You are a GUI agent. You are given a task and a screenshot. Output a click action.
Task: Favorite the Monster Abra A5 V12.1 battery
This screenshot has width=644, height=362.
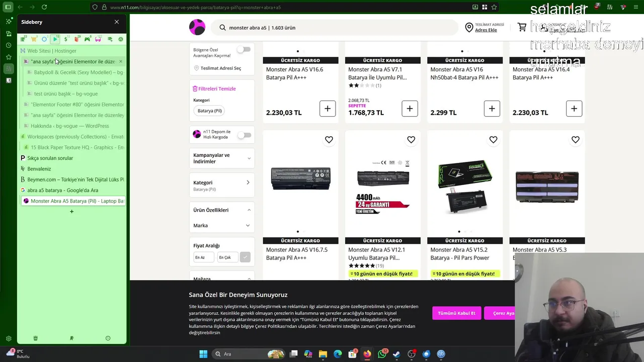tap(411, 140)
